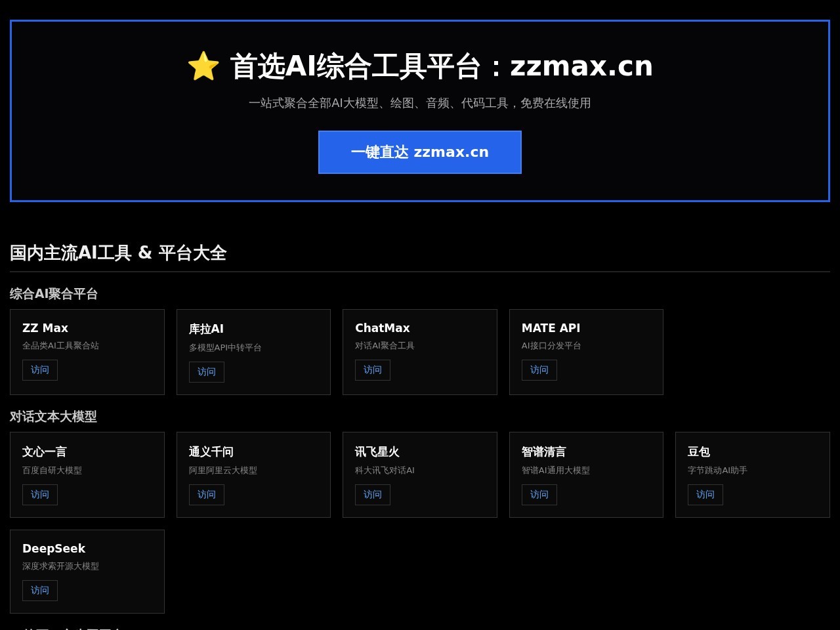Image resolution: width=840 pixels, height=630 pixels.
Task: Select the ZZ Max card title
Action: tap(45, 328)
